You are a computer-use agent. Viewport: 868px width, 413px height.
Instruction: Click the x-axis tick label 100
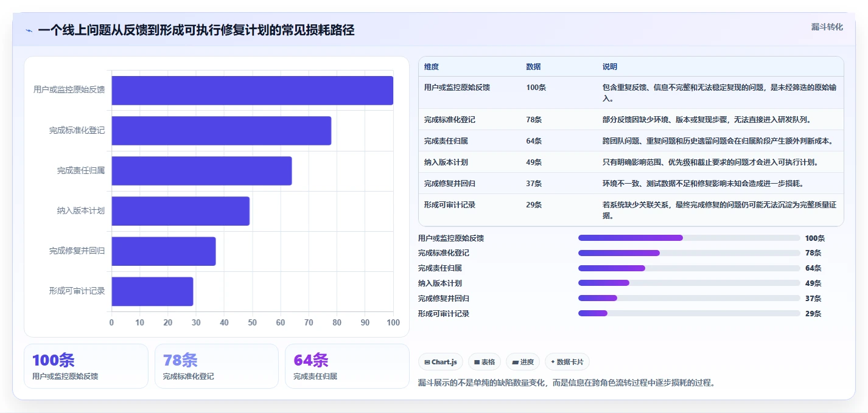click(x=393, y=322)
